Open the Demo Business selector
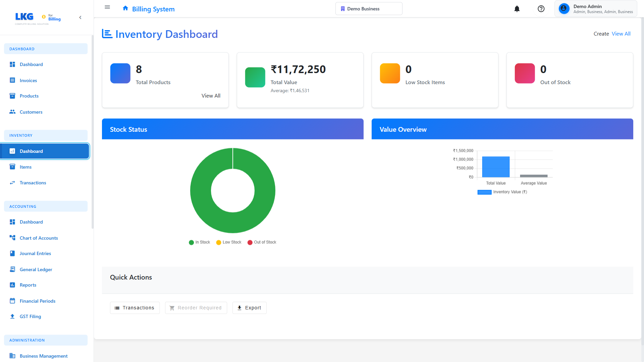 pos(369,8)
